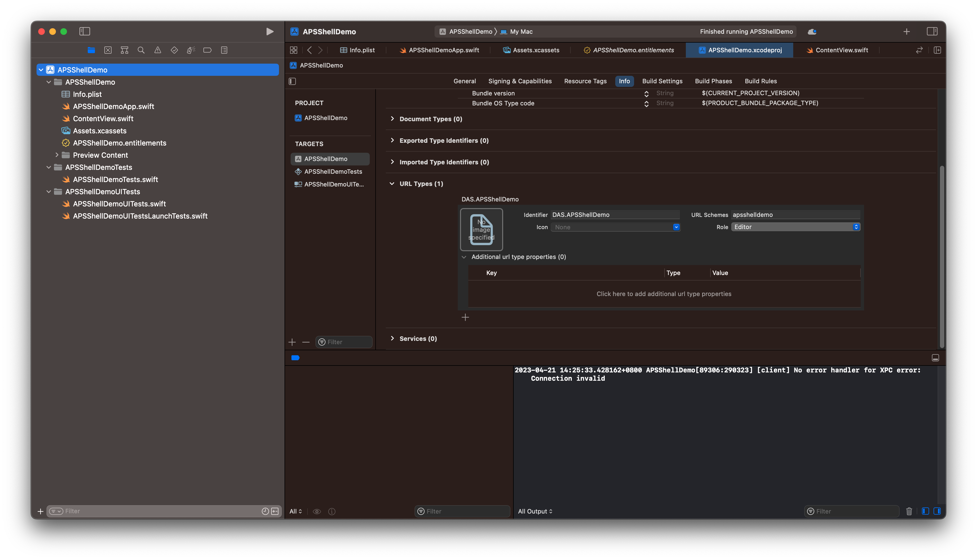The height and width of the screenshot is (560, 977).
Task: Toggle the inspector panel at top right
Action: (932, 31)
